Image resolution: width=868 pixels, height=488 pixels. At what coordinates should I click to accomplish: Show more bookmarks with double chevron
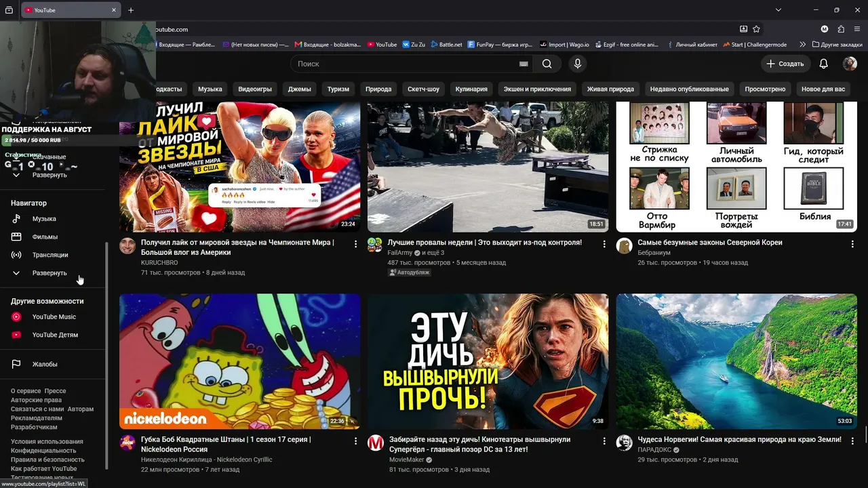tap(803, 45)
